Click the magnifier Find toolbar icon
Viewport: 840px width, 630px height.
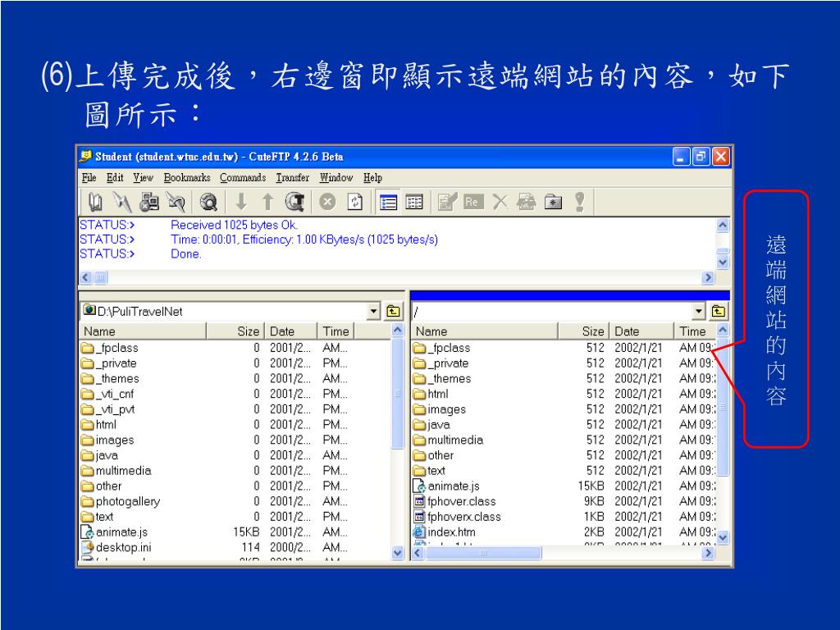(x=208, y=202)
